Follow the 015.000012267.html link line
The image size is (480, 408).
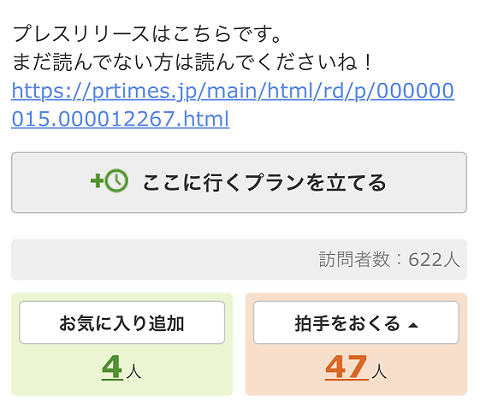coord(120,119)
